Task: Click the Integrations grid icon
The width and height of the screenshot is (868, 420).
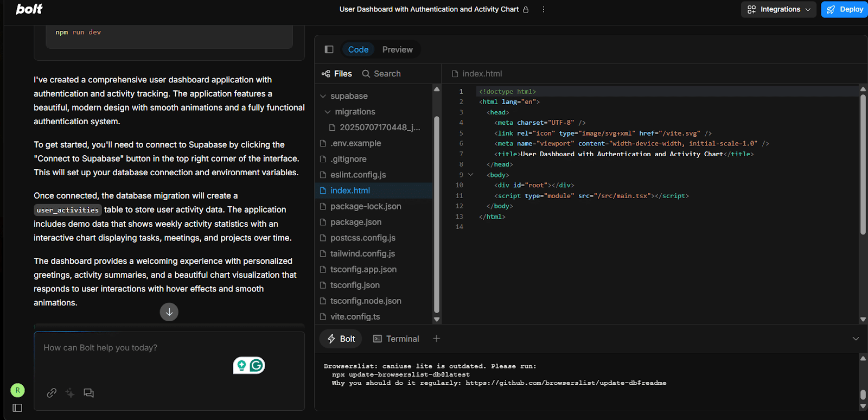Action: (x=751, y=9)
